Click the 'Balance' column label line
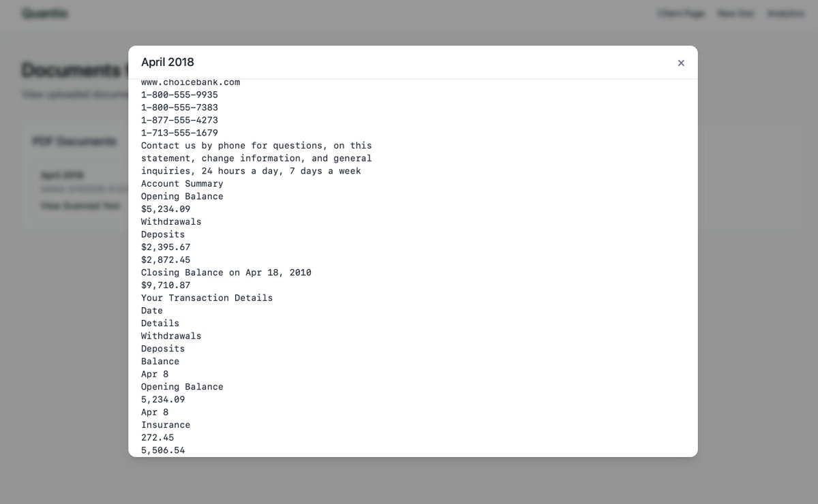This screenshot has height=504, width=818. (x=160, y=362)
